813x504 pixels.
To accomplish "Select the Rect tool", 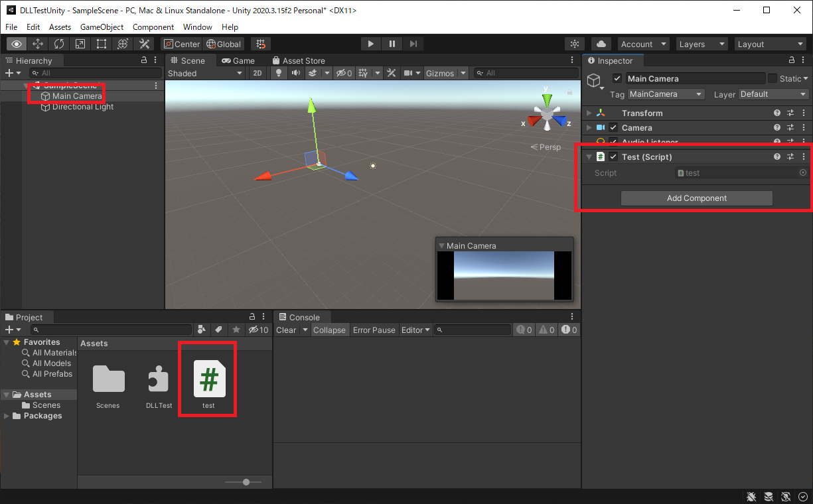I will coord(102,44).
